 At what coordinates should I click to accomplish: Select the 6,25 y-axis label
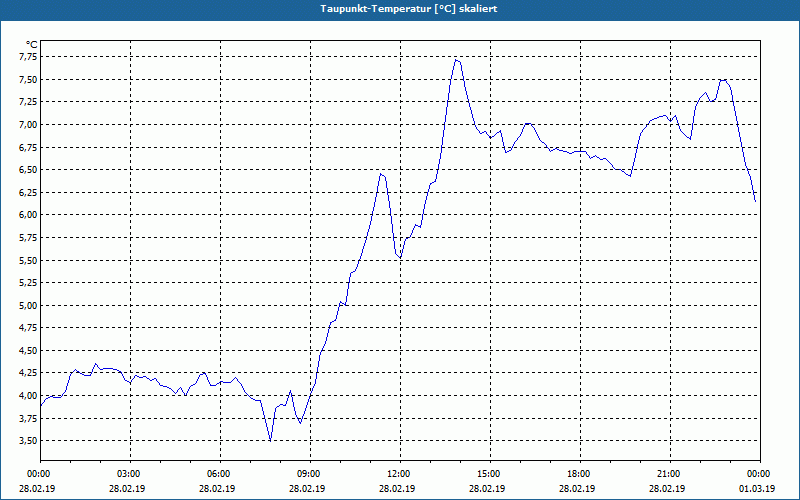pos(28,192)
